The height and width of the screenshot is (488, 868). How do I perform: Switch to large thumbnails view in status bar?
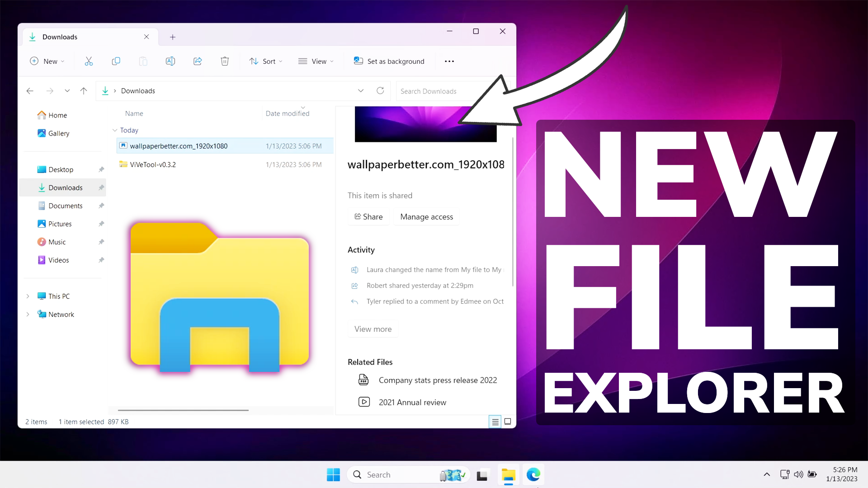[x=507, y=422]
